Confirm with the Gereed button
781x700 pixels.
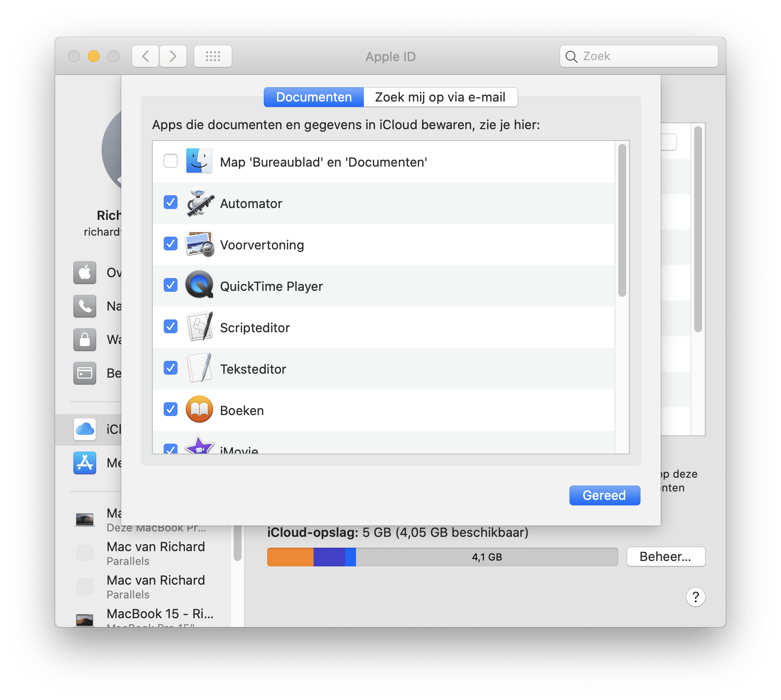[604, 495]
